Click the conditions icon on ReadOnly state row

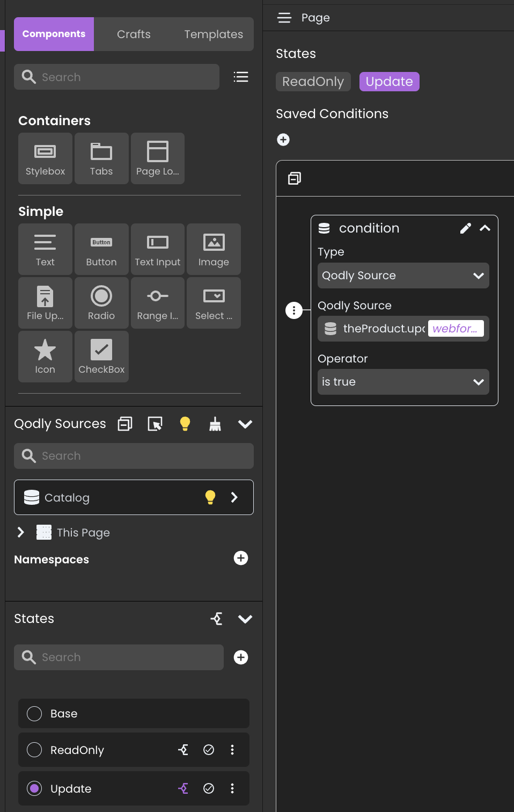coord(183,750)
